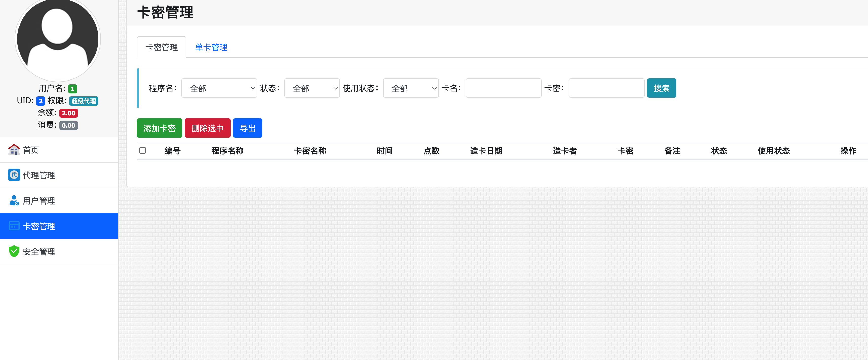Screen dimensions: 868x360
Task: Click the 超级代理 permission badge
Action: pyautogui.click(x=84, y=101)
